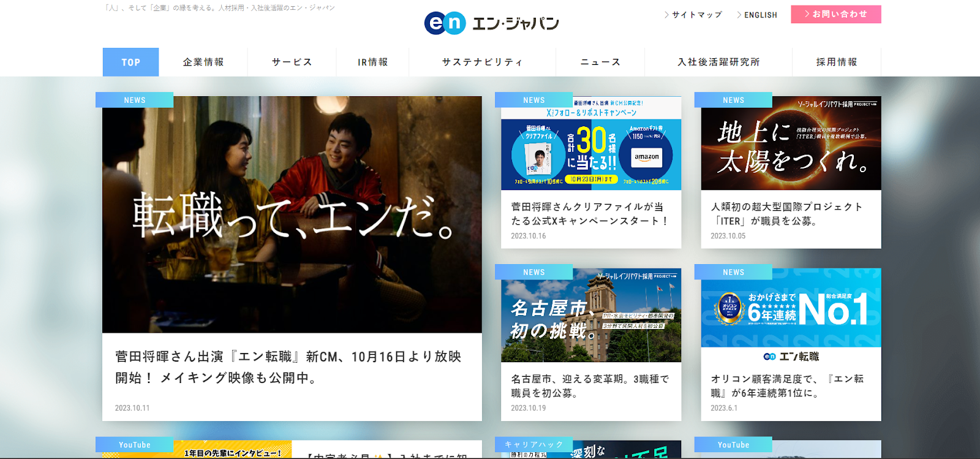Open the 名古屋市、初の挑戦 image
This screenshot has height=459, width=980.
[x=591, y=315]
